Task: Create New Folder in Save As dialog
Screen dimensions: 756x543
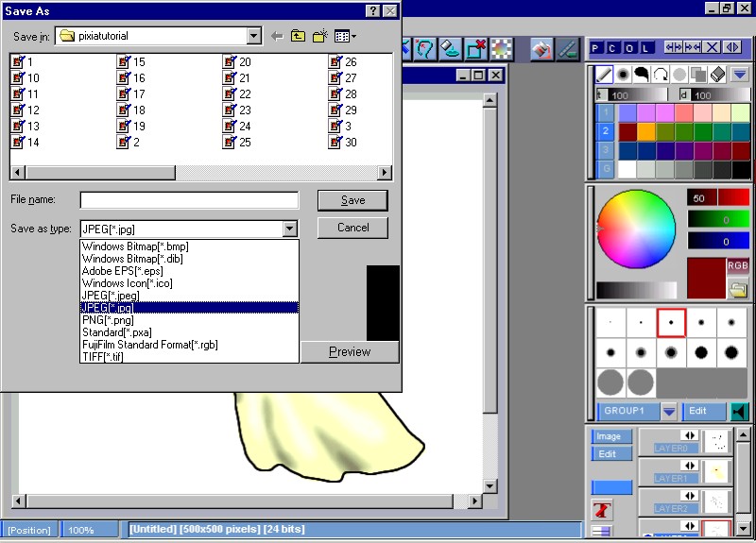Action: coord(319,36)
